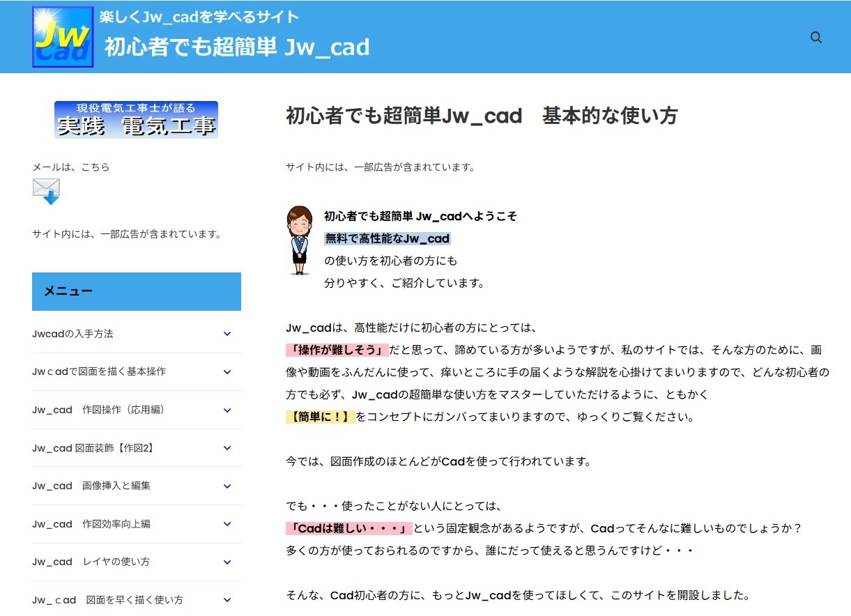Click bold text 初心者でも超簡単 Jw_cadへようこそ

click(x=421, y=216)
